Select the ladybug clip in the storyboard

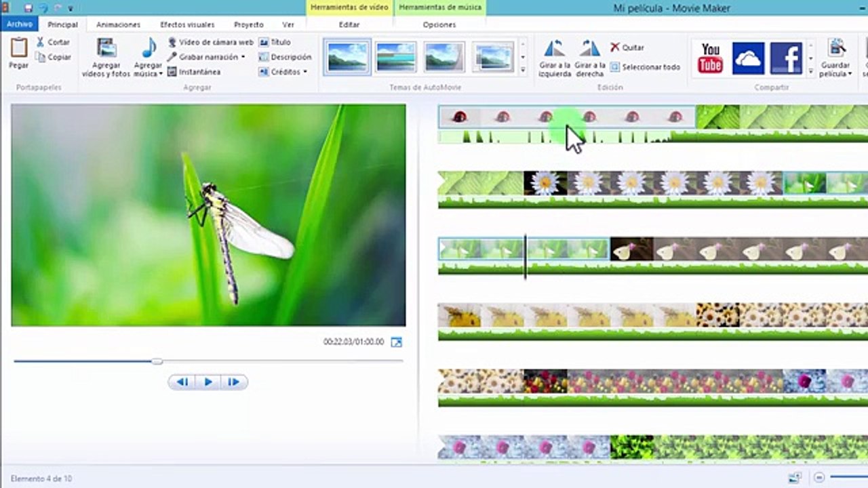[x=567, y=117]
